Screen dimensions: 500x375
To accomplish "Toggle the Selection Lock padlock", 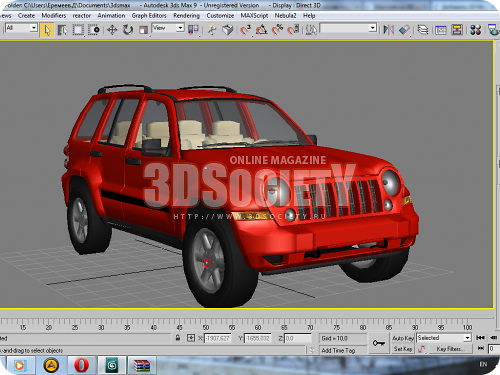I will point(178,338).
